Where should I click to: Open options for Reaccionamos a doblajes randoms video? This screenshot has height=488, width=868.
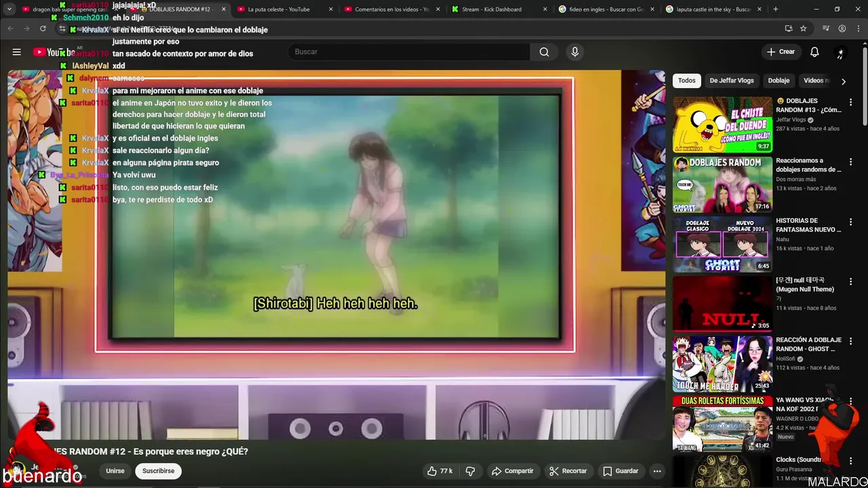click(x=850, y=163)
